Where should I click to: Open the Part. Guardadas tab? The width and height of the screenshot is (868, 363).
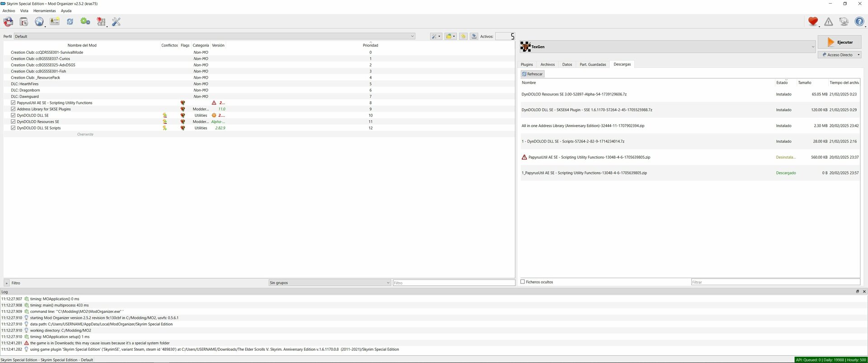coord(593,64)
